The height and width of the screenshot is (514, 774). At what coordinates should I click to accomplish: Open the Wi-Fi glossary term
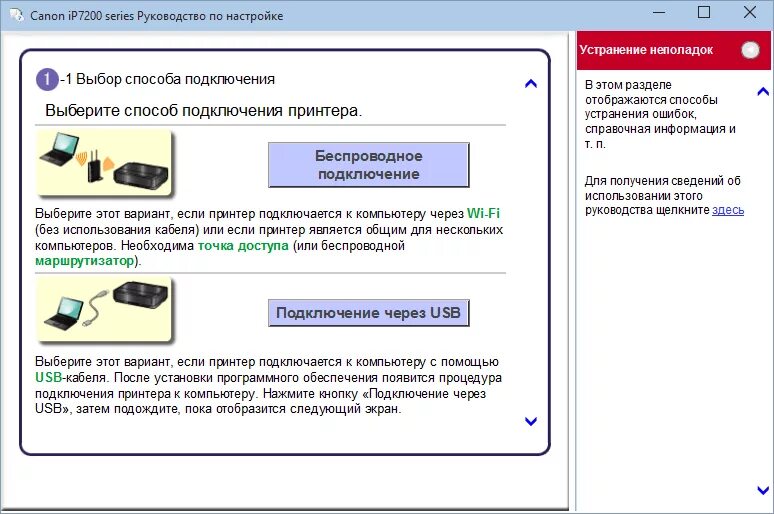[483, 213]
